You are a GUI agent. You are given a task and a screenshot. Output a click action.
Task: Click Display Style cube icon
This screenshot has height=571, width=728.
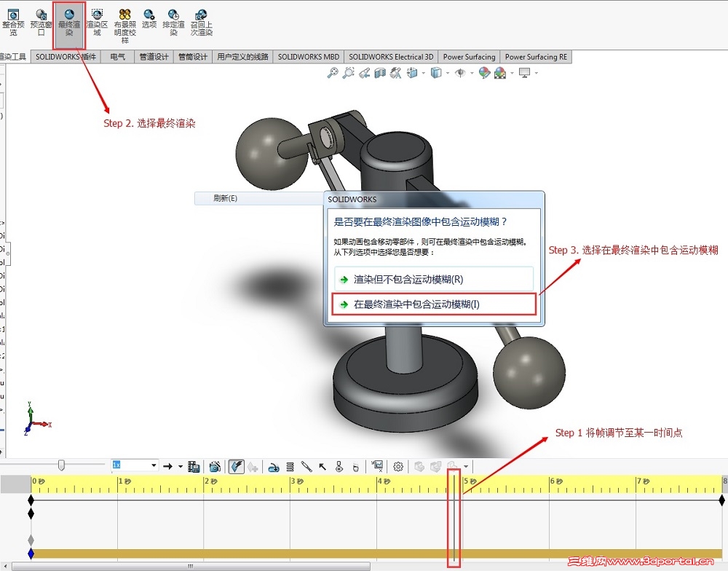[x=435, y=73]
